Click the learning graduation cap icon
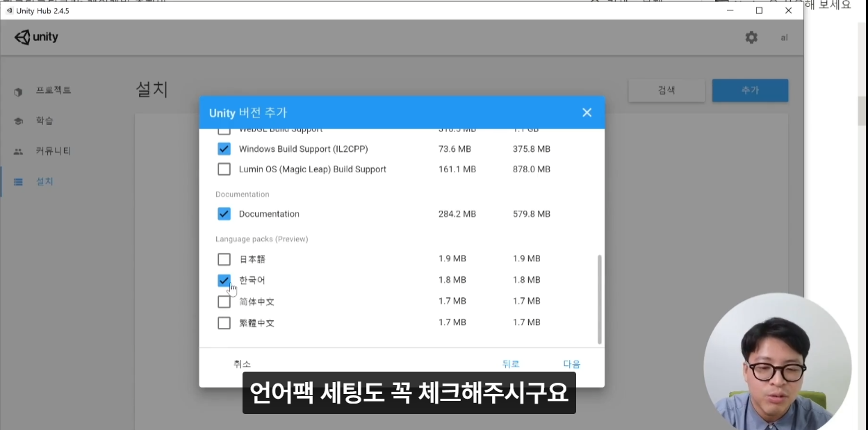The image size is (868, 430). pyautogui.click(x=19, y=121)
